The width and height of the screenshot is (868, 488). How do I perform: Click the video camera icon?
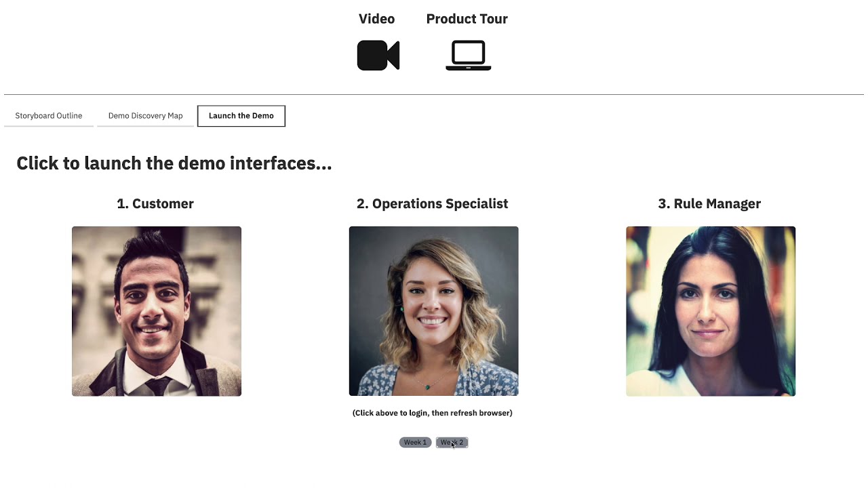point(378,56)
